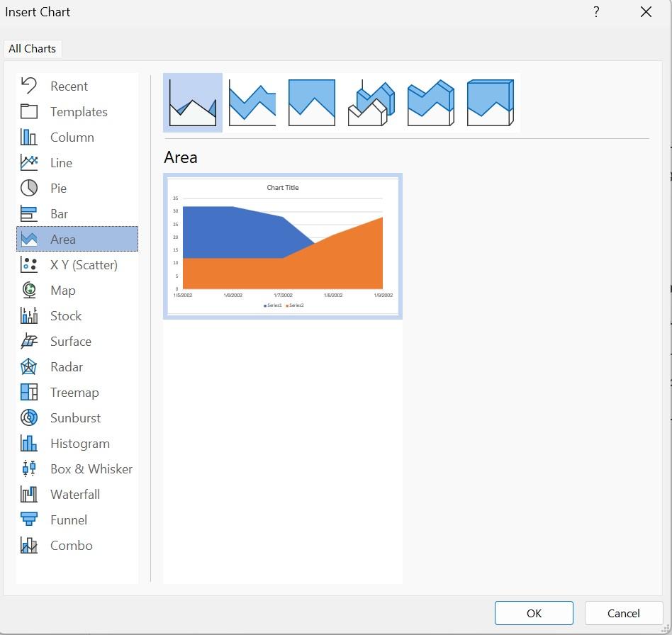Image resolution: width=672 pixels, height=635 pixels.
Task: Click the Area chart preview thumbnail
Action: point(283,246)
